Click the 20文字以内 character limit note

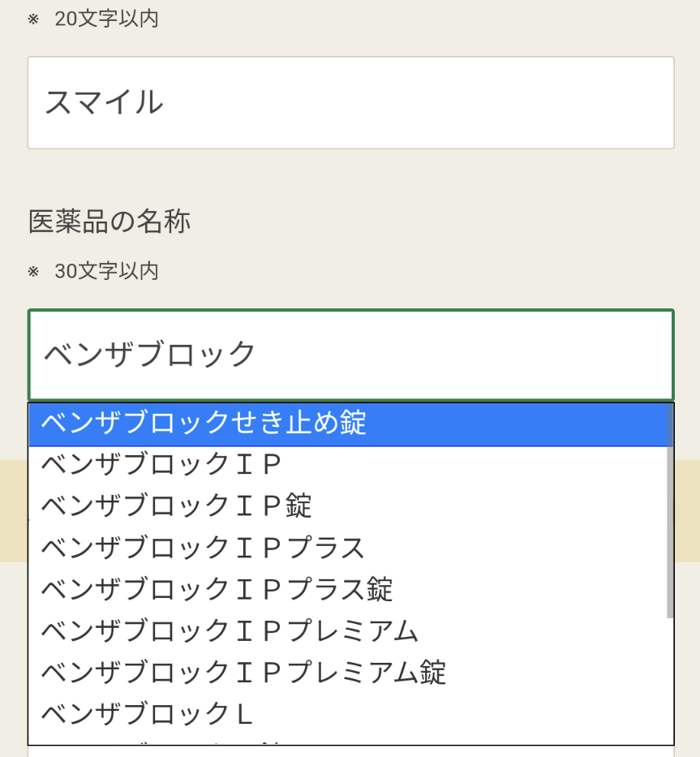click(107, 19)
